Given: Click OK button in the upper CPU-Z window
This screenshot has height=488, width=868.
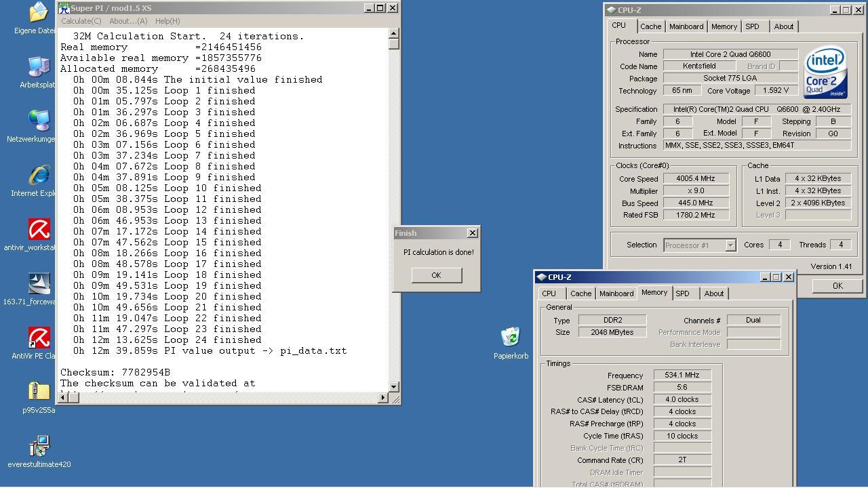Looking at the screenshot, I should [837, 285].
